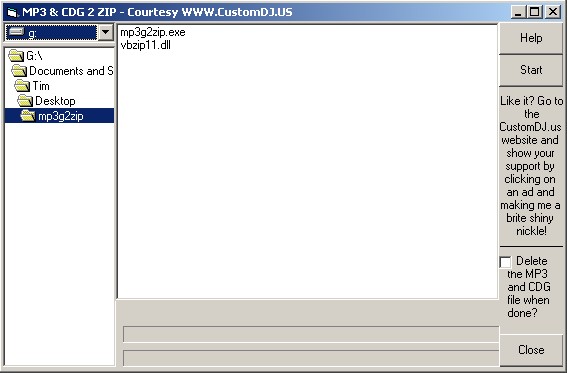The image size is (567, 373).
Task: Click the Close button at the bottom right
Action: pyautogui.click(x=531, y=350)
